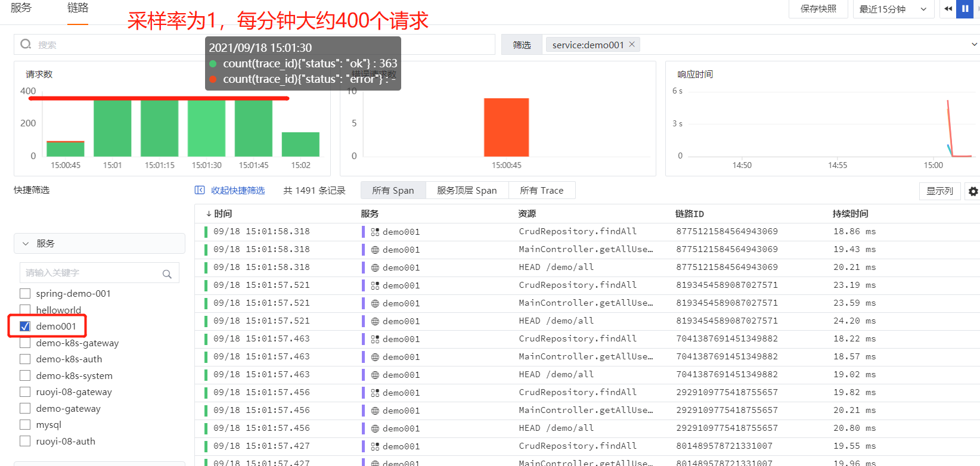Check the spring-demo-001 service checkbox

[x=25, y=293]
